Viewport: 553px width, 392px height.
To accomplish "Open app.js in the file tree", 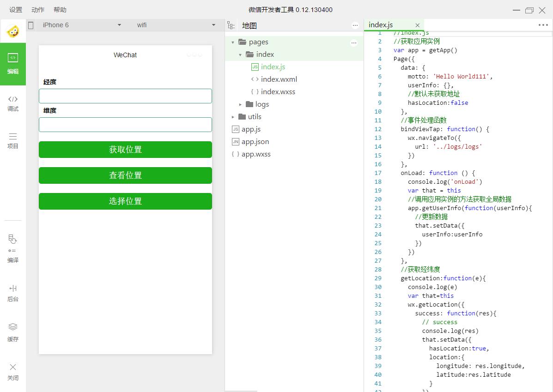I will (x=251, y=129).
